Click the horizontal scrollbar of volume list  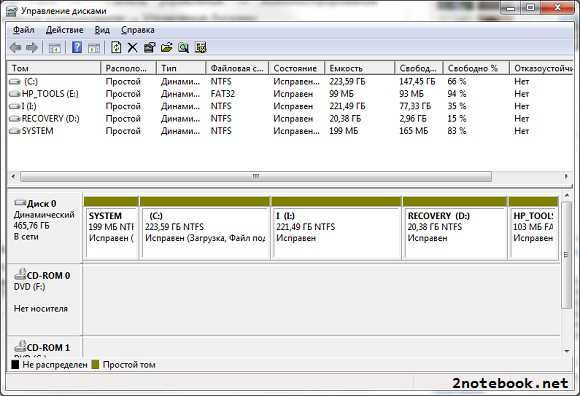coord(256,177)
